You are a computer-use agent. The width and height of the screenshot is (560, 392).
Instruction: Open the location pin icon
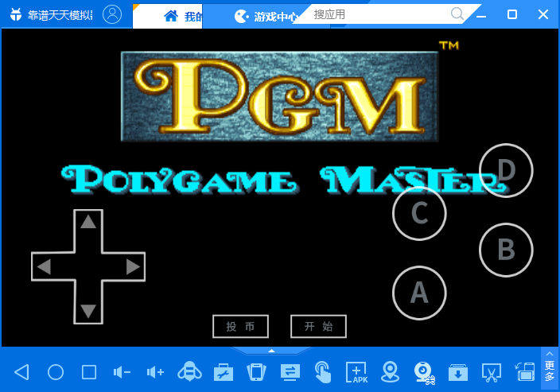click(x=390, y=372)
